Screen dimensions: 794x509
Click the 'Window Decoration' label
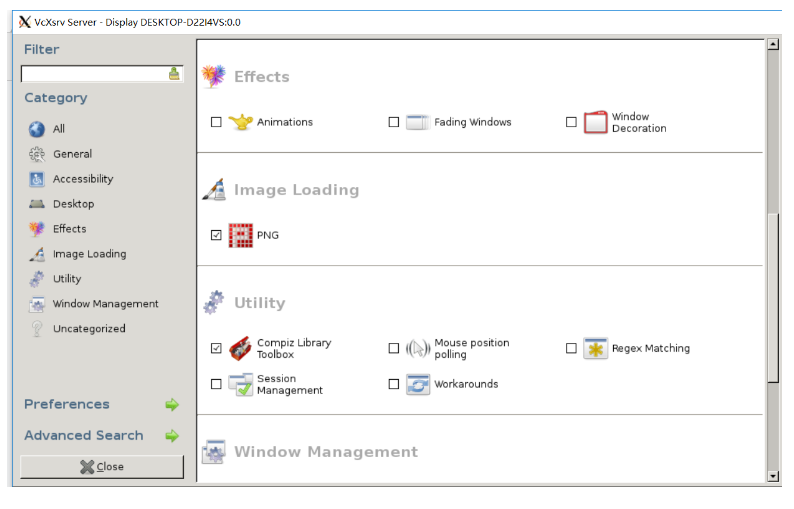click(x=639, y=122)
